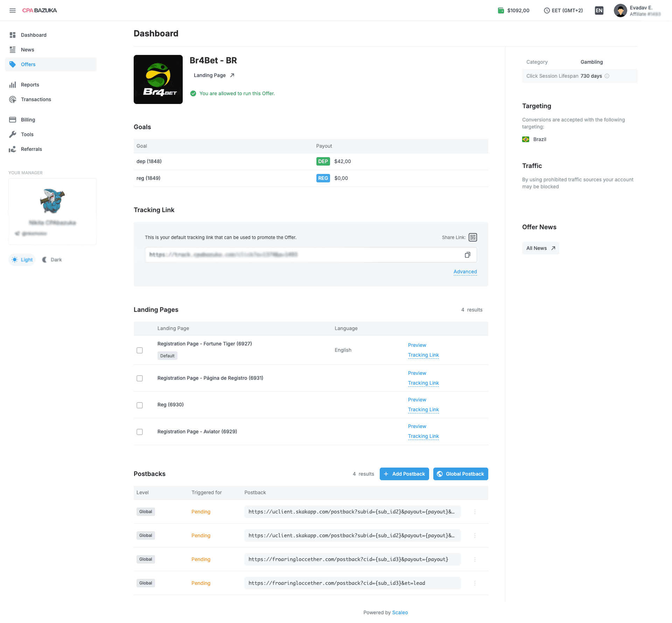Click the Add Postback button
The width and height of the screenshot is (672, 623).
coord(404,474)
